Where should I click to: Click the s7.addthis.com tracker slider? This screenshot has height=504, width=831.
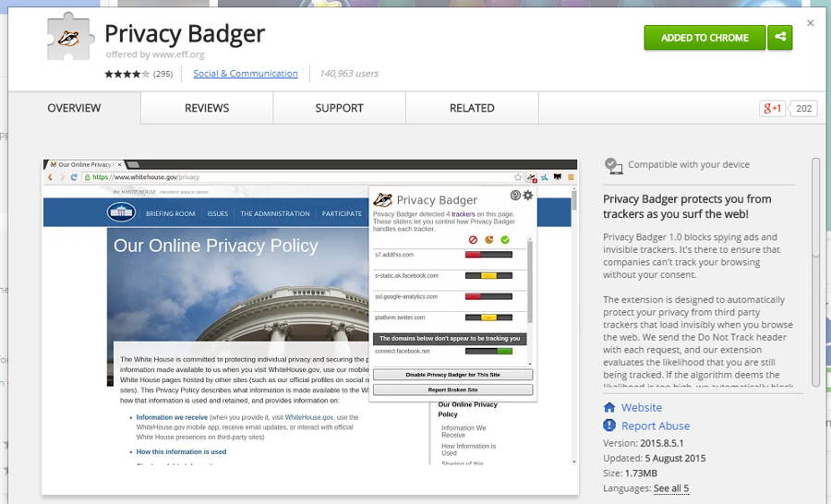488,254
